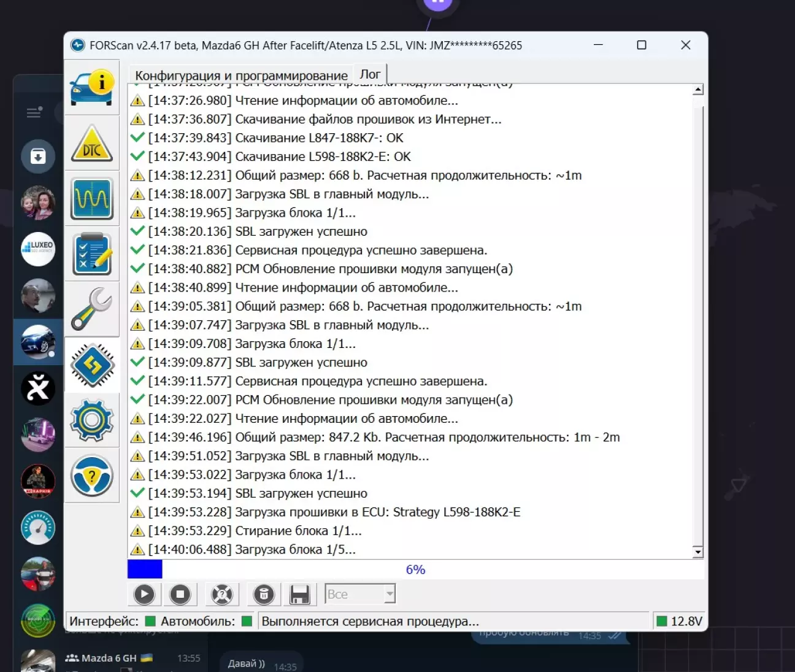
Task: Click green check icon on 14:39:53.194 log line
Action: coord(137,493)
